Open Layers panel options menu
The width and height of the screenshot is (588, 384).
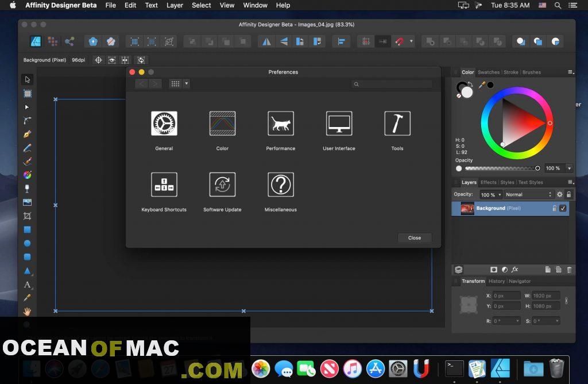571,182
